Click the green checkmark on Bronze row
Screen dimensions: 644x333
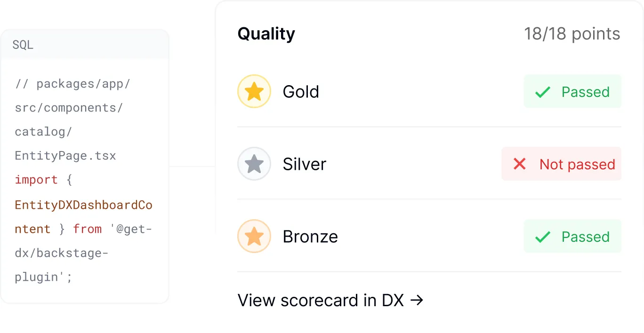click(x=543, y=237)
